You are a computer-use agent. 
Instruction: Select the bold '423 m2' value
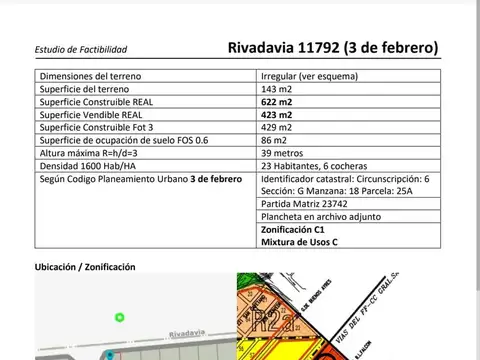click(x=276, y=115)
